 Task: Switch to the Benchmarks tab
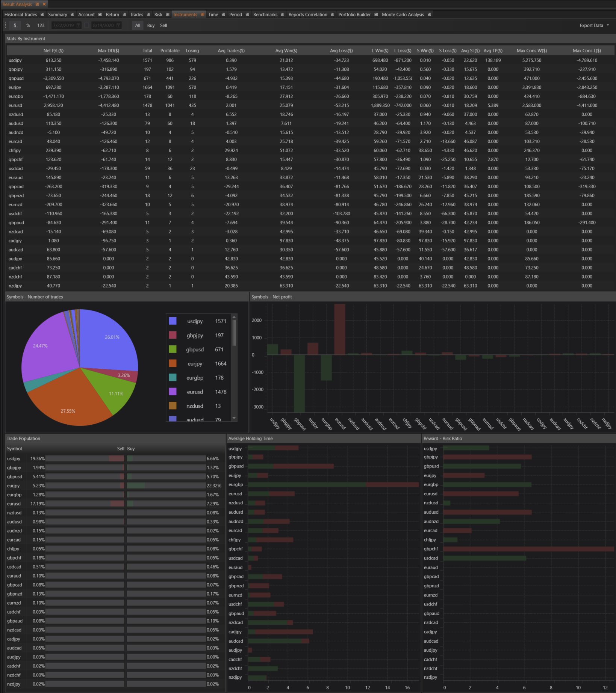tap(265, 15)
